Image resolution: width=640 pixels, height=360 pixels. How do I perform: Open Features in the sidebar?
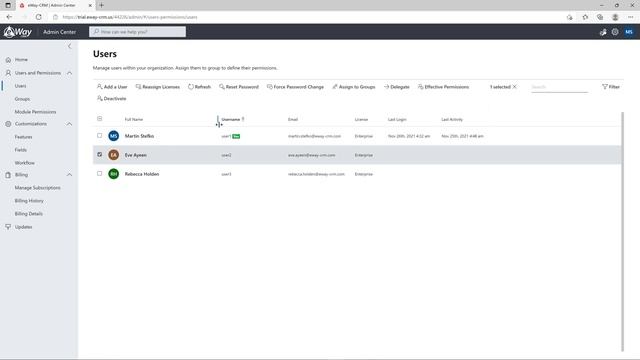pos(23,137)
